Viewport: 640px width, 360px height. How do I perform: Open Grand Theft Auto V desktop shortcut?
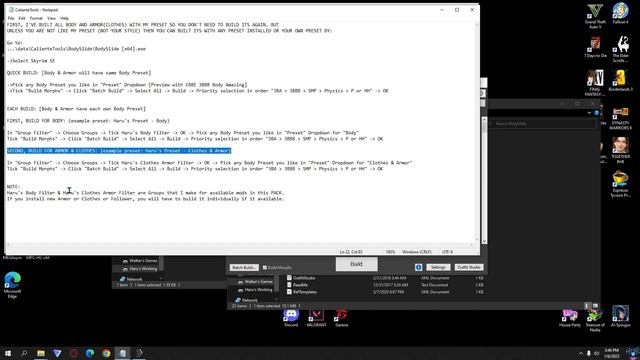click(x=595, y=16)
